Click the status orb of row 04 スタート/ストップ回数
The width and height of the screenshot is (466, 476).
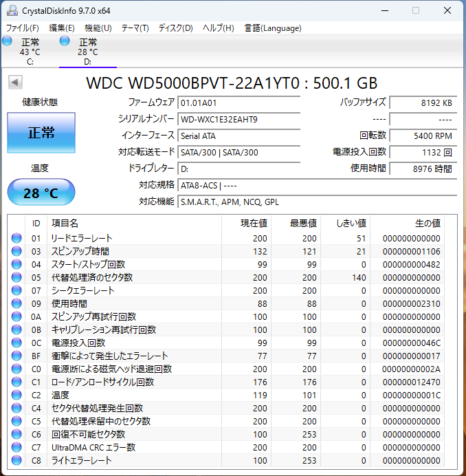tap(16, 264)
